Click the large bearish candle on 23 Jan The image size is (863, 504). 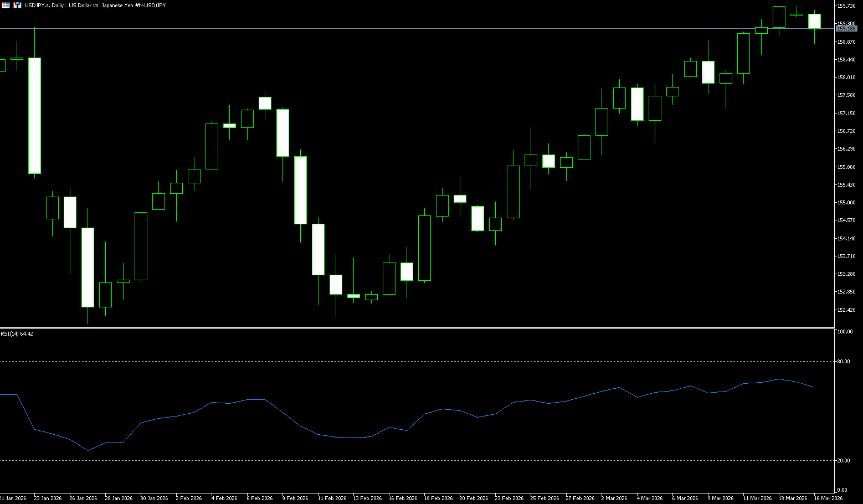coord(34,116)
